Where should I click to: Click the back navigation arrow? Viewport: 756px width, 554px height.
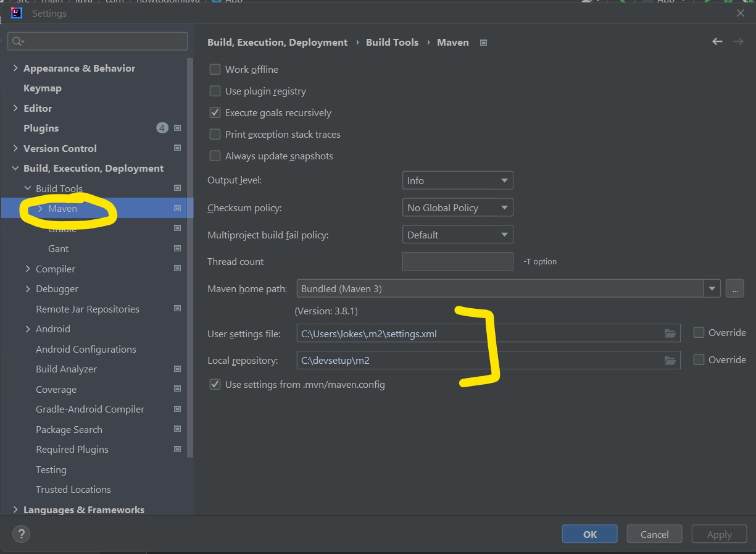click(717, 41)
